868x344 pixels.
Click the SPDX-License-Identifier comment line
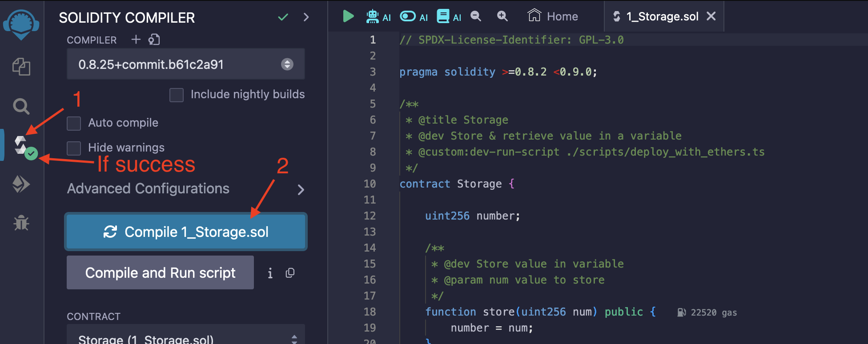511,40
